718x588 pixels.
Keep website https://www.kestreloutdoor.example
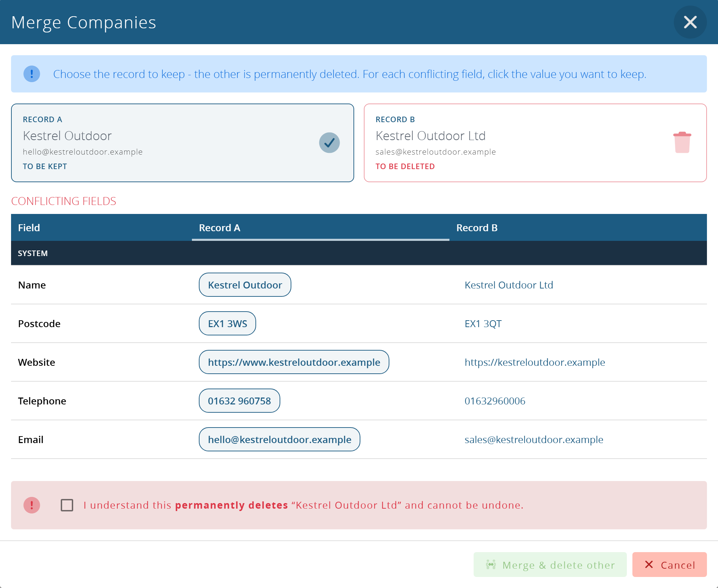(x=294, y=362)
